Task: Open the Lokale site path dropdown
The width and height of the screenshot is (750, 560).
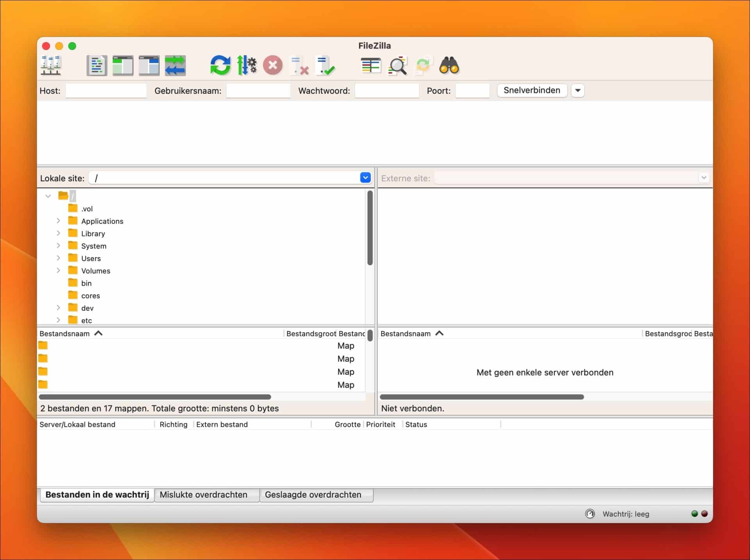Action: [366, 178]
